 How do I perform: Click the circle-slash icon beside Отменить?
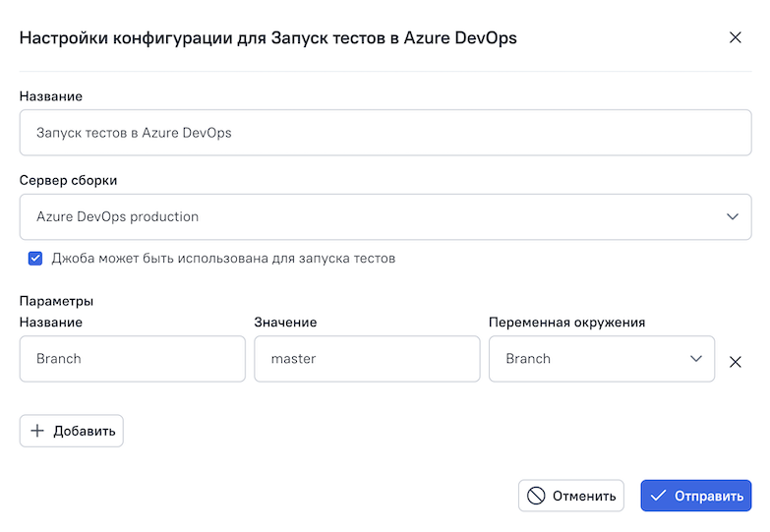tap(536, 496)
